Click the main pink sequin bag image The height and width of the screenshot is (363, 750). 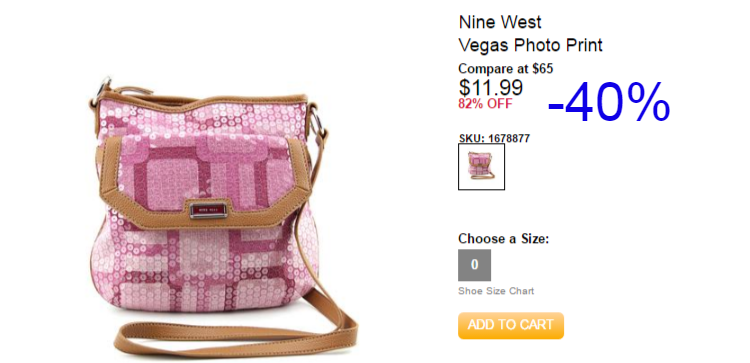pyautogui.click(x=223, y=215)
